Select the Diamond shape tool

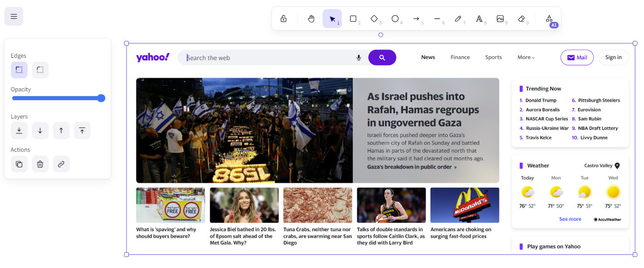[374, 19]
